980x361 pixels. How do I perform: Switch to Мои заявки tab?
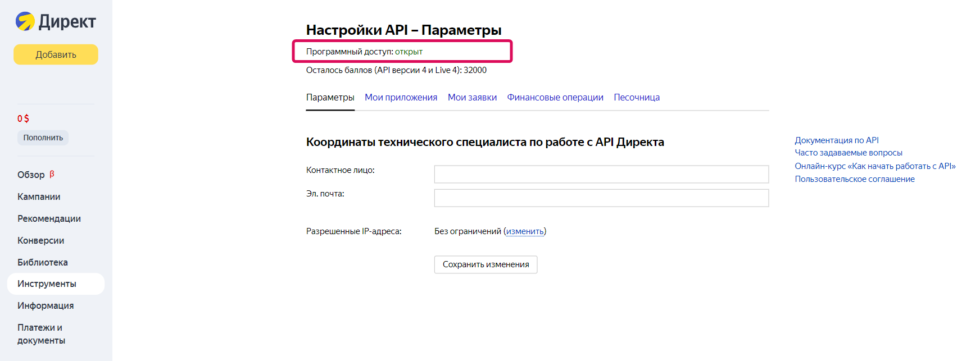(472, 97)
